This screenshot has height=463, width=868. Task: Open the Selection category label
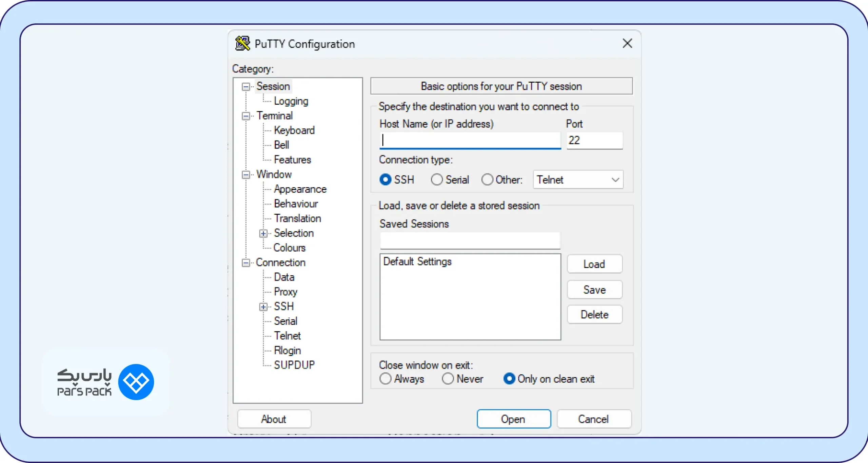click(294, 233)
